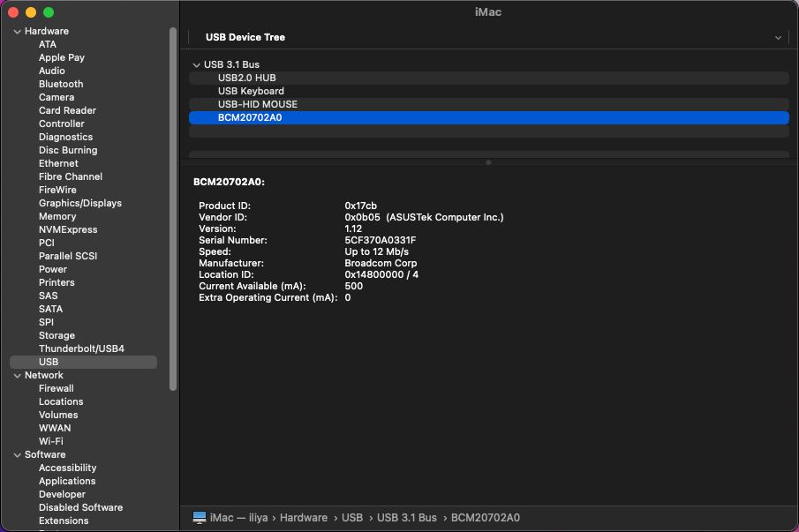
Task: Click the Location ID value 0x14800000 / 4
Action: click(x=381, y=275)
